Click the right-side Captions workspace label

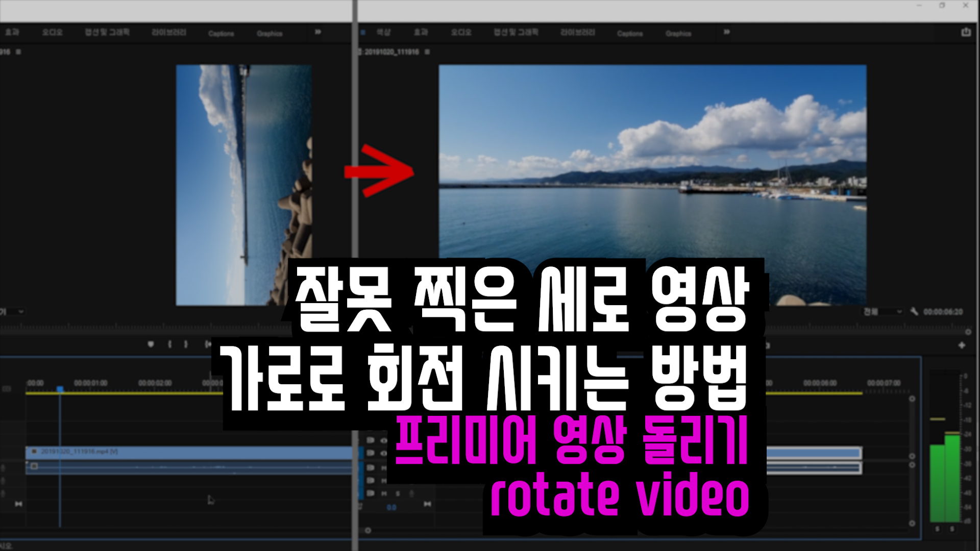[629, 34]
